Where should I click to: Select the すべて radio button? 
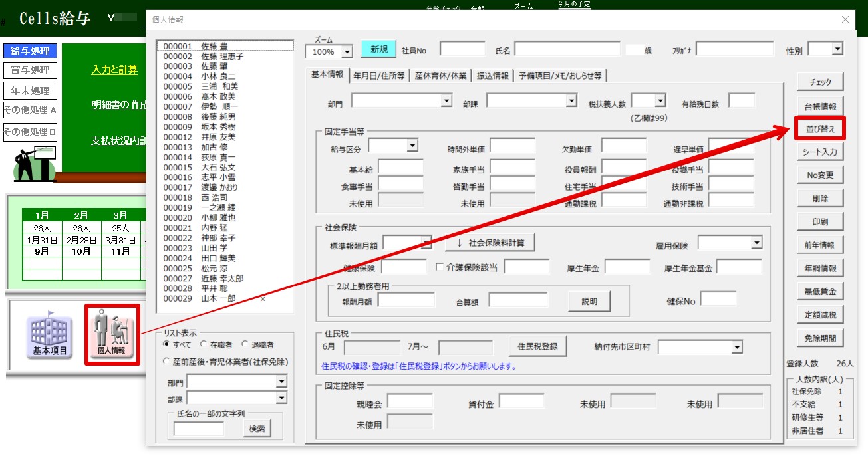tap(167, 344)
